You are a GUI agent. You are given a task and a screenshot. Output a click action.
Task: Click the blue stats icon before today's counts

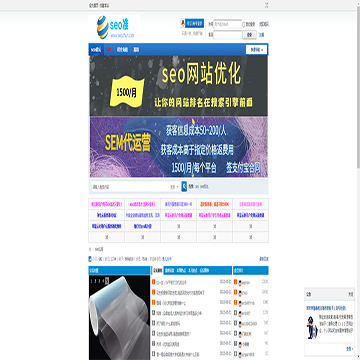[x=90, y=259]
